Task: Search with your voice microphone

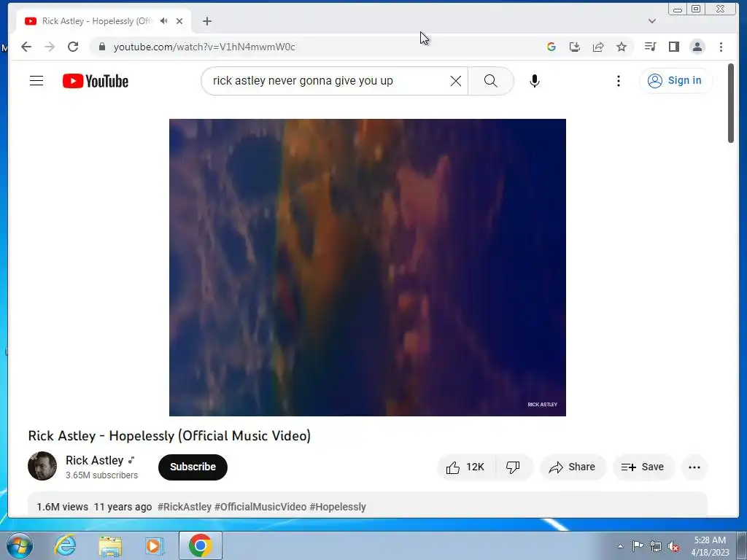Action: click(535, 81)
